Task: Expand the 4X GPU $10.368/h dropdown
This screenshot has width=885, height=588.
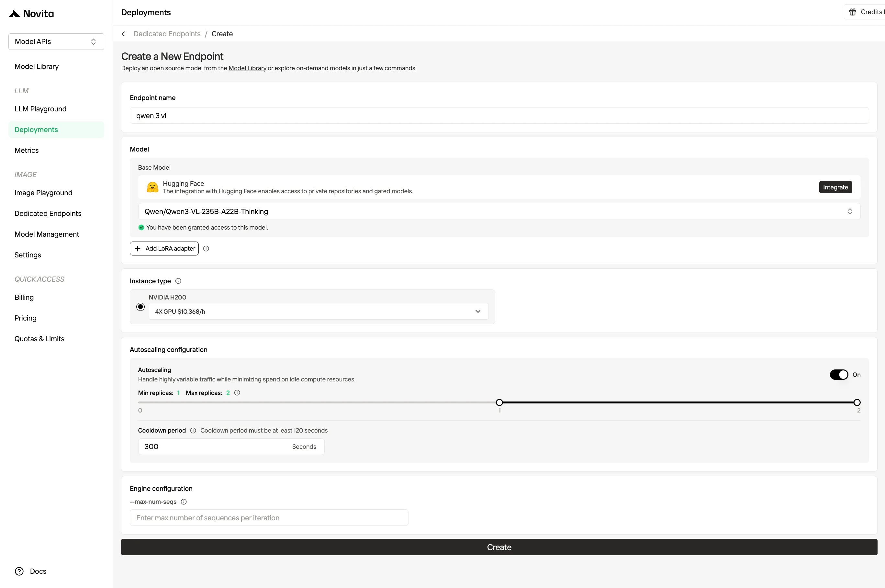Action: [x=319, y=311]
